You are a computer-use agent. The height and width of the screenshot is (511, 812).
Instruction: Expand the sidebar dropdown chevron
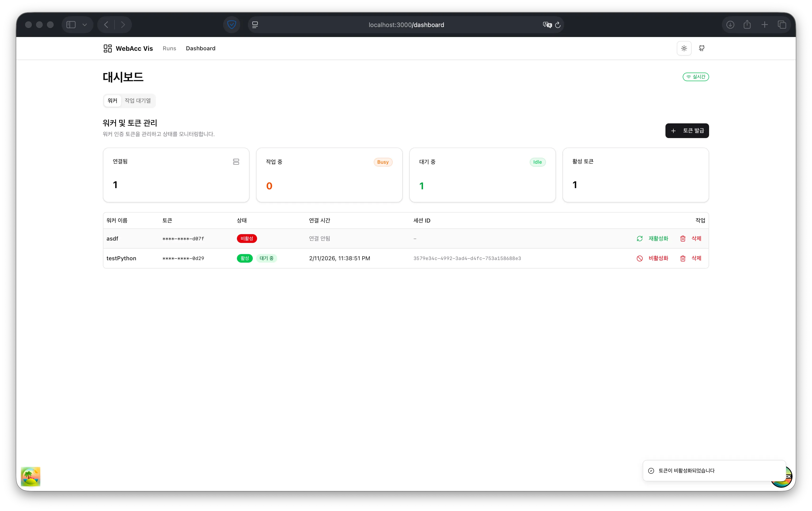(x=85, y=25)
